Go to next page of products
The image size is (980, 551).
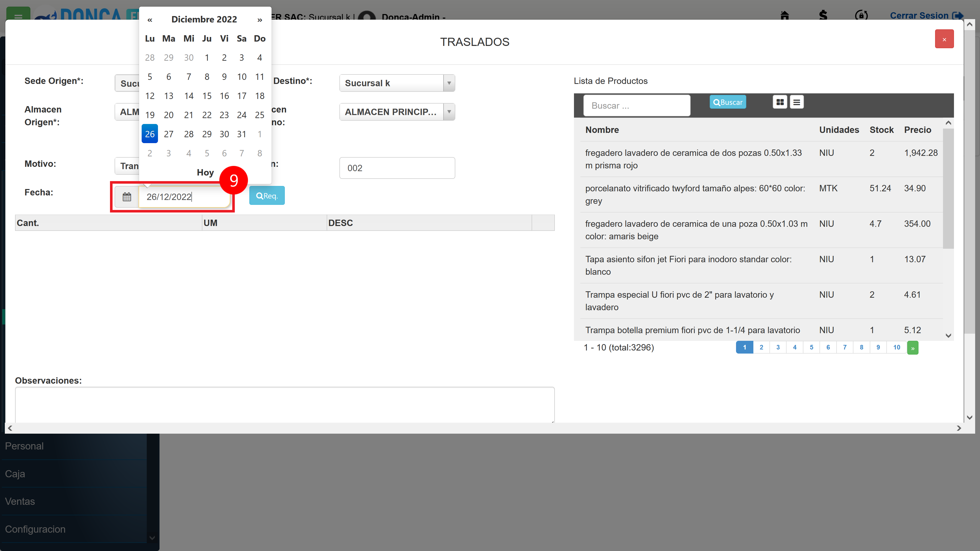pos(913,347)
